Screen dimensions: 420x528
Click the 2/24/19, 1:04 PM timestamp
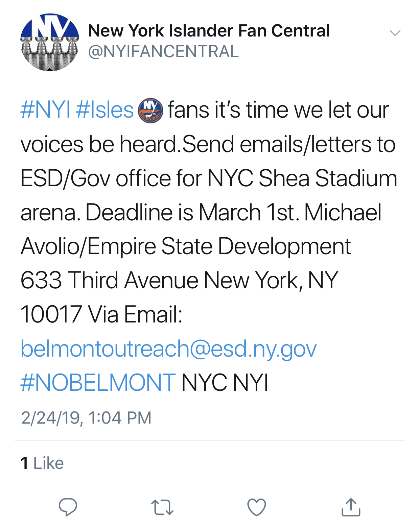(x=86, y=418)
